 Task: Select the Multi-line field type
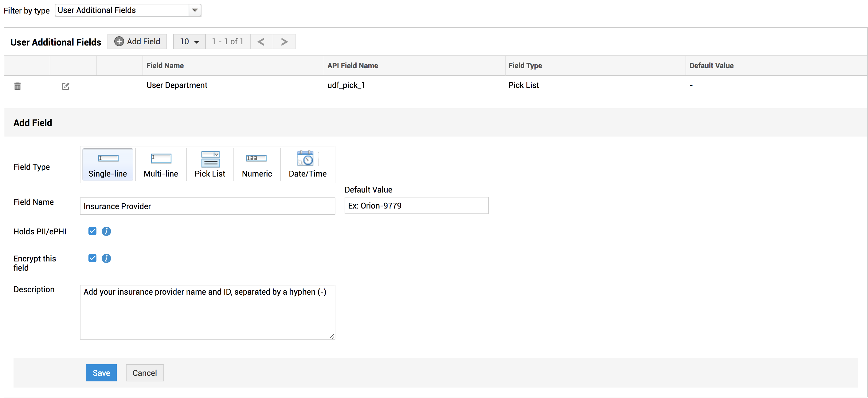click(x=161, y=165)
